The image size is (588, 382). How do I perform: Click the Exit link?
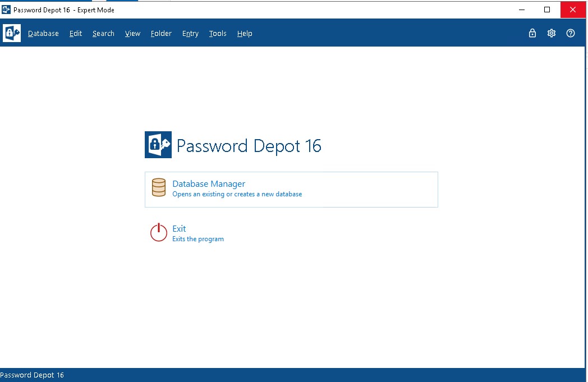(179, 229)
